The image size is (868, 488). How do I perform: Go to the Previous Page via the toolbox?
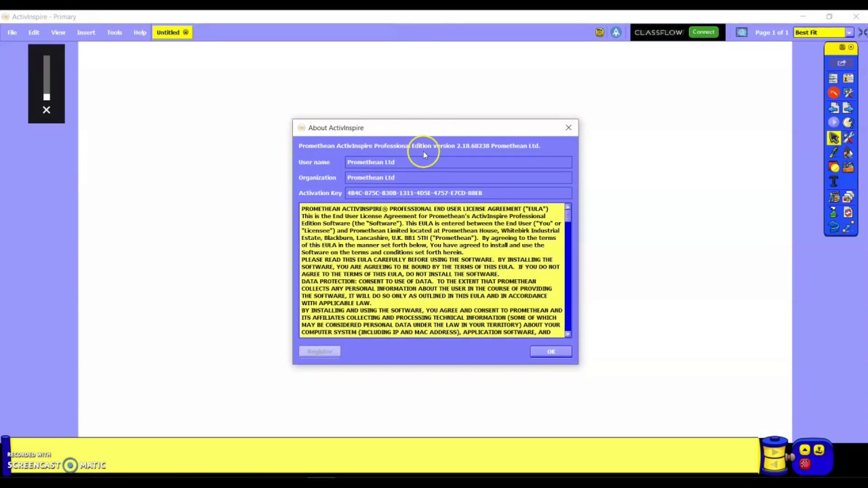coord(833,108)
